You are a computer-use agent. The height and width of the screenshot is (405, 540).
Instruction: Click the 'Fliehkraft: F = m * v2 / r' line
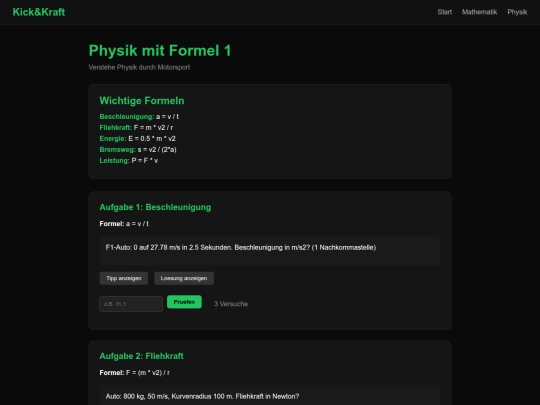pos(136,128)
